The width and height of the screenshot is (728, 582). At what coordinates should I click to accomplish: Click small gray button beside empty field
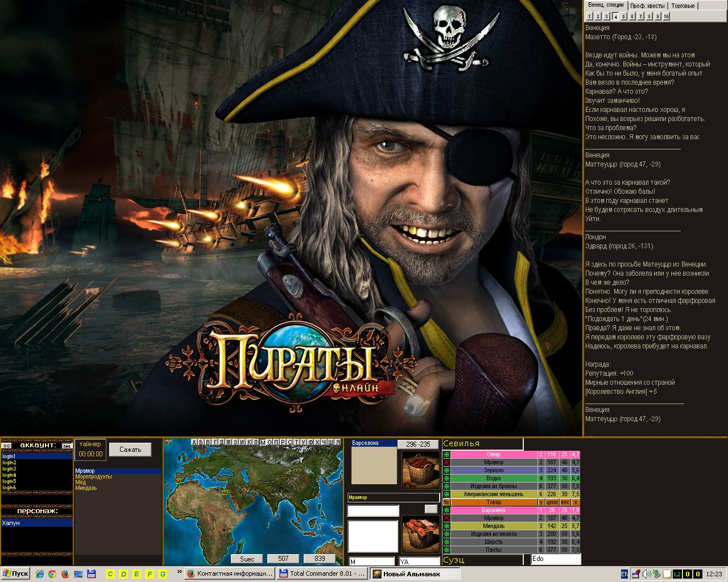pos(431,509)
